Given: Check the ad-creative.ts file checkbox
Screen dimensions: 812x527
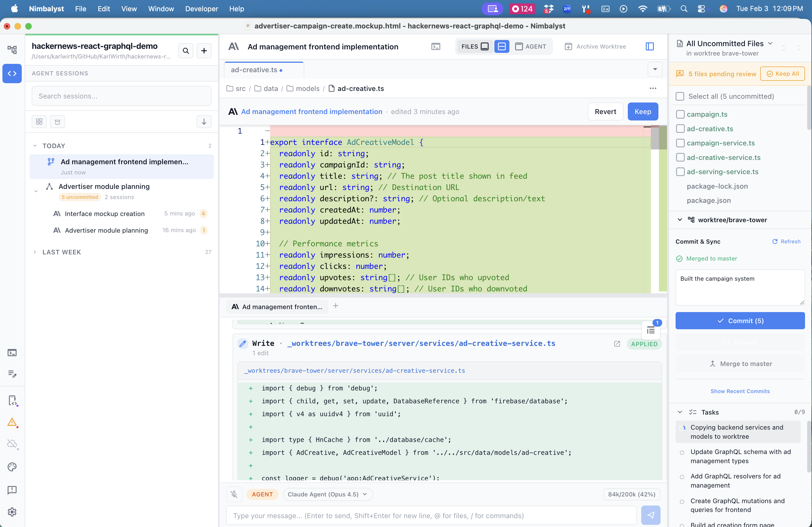Looking at the screenshot, I should 680,129.
